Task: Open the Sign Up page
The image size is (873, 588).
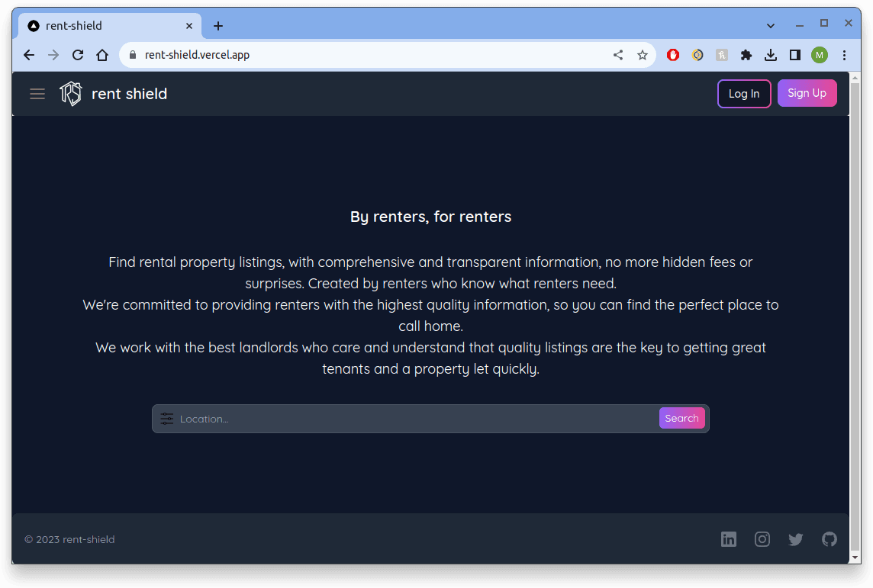Action: 807,93
